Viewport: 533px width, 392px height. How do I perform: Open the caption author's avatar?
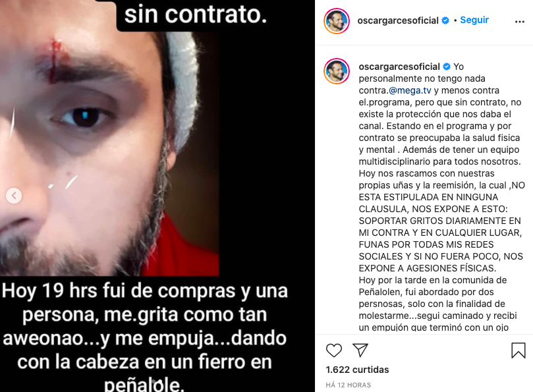(337, 70)
